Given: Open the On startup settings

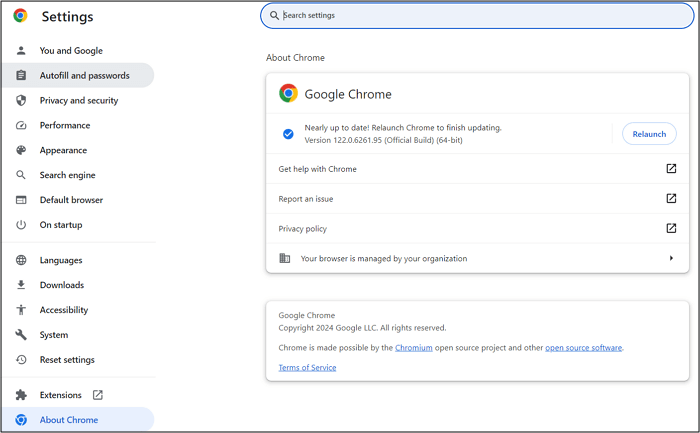Looking at the screenshot, I should point(61,225).
